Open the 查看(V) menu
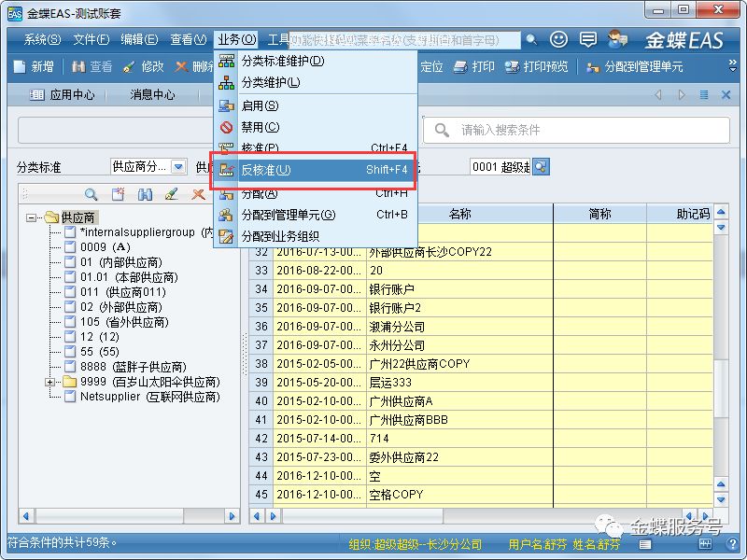747x560 pixels. click(189, 39)
